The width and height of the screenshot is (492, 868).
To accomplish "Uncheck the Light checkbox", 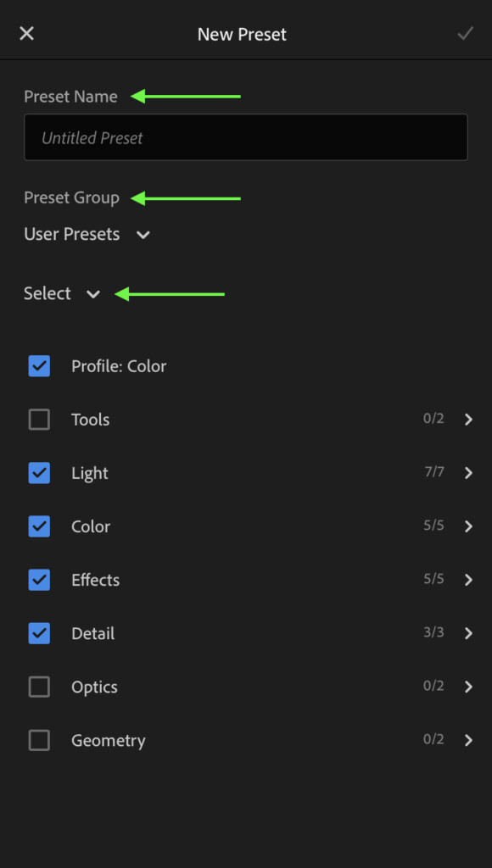I will point(39,473).
